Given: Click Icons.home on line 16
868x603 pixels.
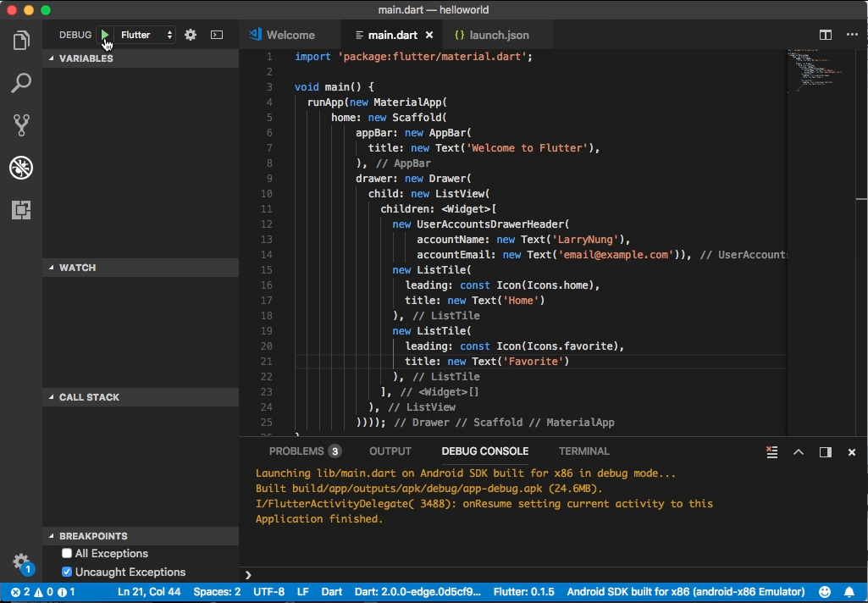Looking at the screenshot, I should coord(558,285).
